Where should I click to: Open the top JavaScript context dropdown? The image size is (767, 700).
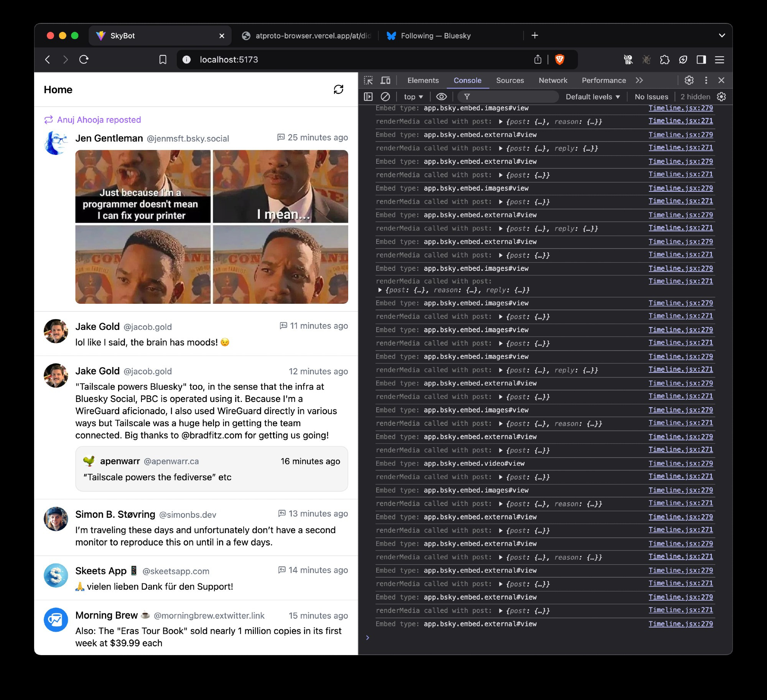coord(413,97)
